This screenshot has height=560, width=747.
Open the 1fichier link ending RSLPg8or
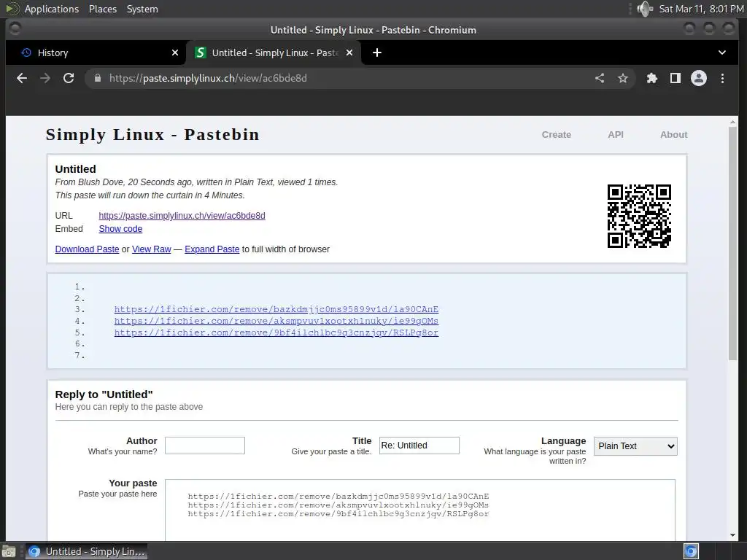click(x=276, y=332)
